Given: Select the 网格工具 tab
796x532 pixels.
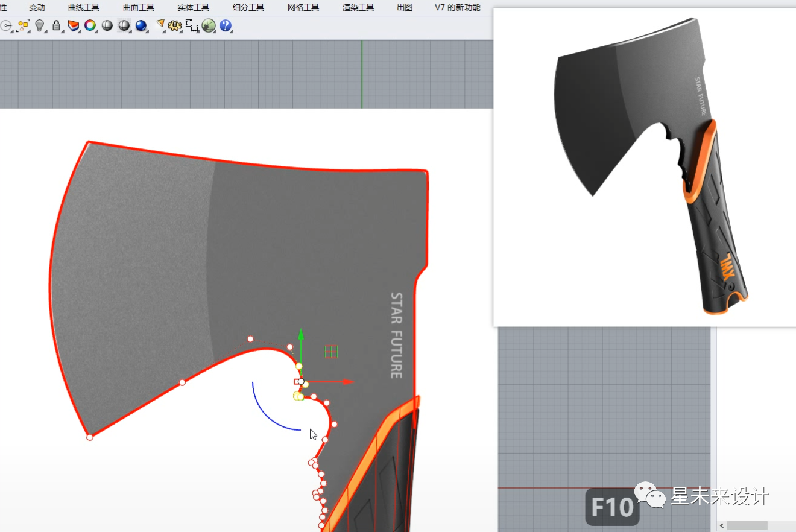Looking at the screenshot, I should (x=303, y=7).
